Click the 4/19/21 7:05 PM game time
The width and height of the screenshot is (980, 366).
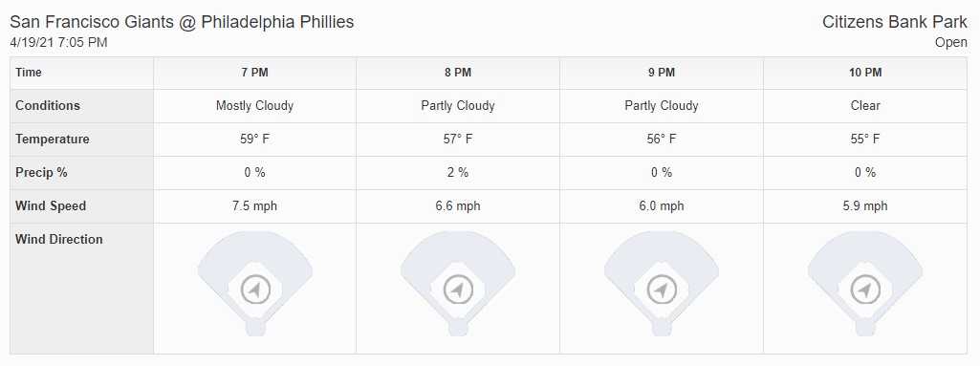tap(58, 42)
